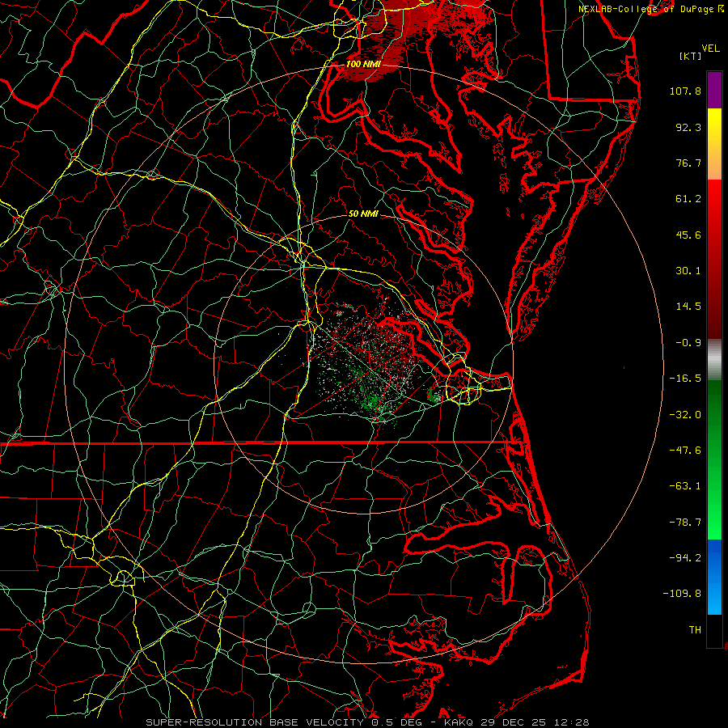Viewport: 728px width, 728px height.
Task: Click the -78.7 velocity scale value
Action: (x=685, y=523)
